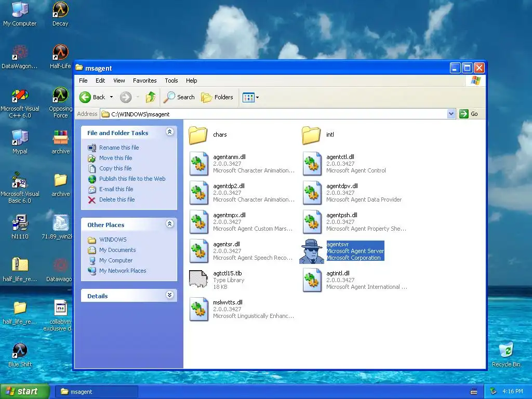Select the agentctl.dll file icon
This screenshot has width=532, height=399.
(312, 164)
